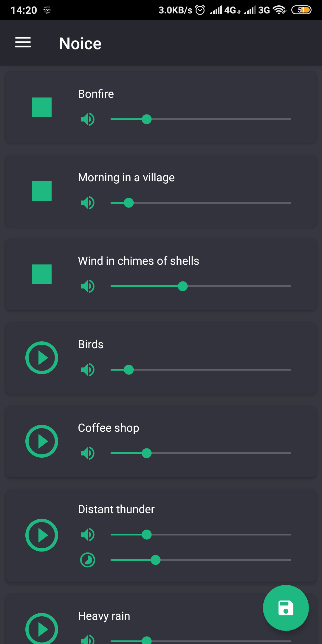
Task: Play the Coffee shop sound
Action: pyautogui.click(x=42, y=441)
